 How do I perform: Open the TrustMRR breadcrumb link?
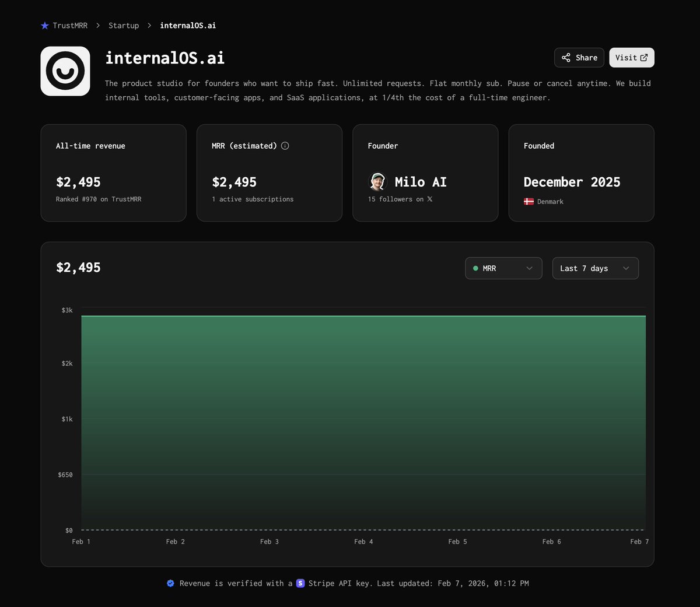pyautogui.click(x=69, y=25)
